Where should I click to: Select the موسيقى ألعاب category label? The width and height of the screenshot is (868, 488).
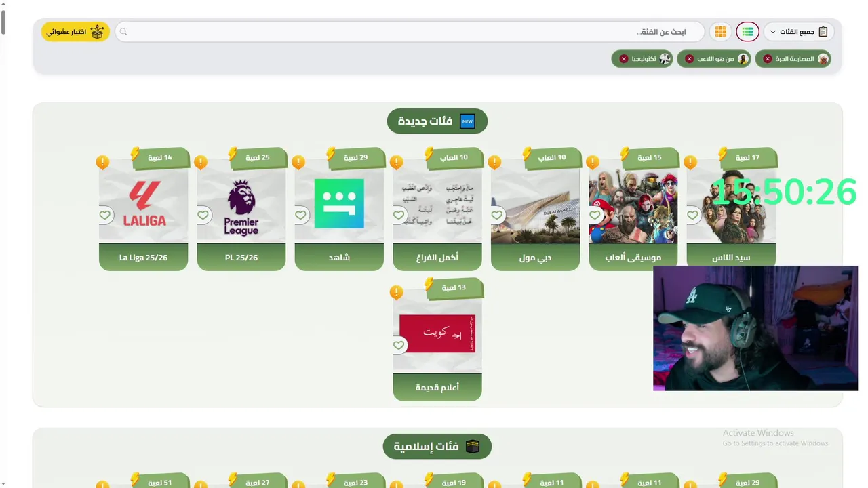[633, 258]
